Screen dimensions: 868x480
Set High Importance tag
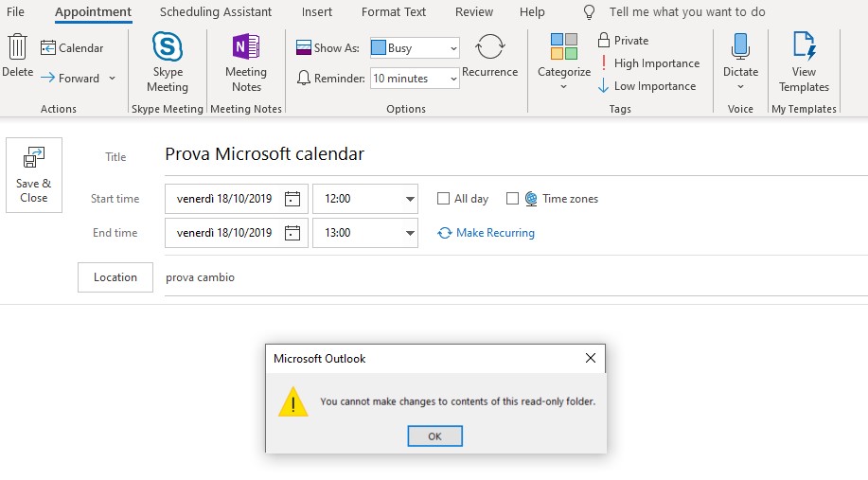649,63
